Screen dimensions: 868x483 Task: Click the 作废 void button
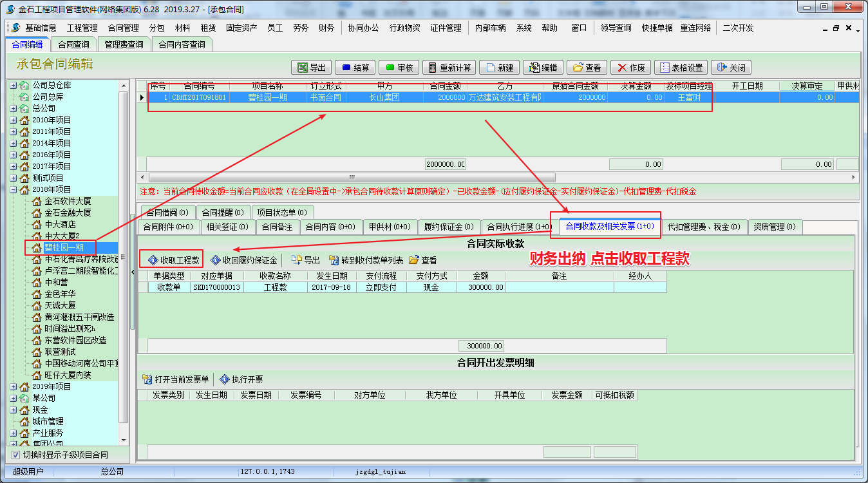tap(630, 68)
